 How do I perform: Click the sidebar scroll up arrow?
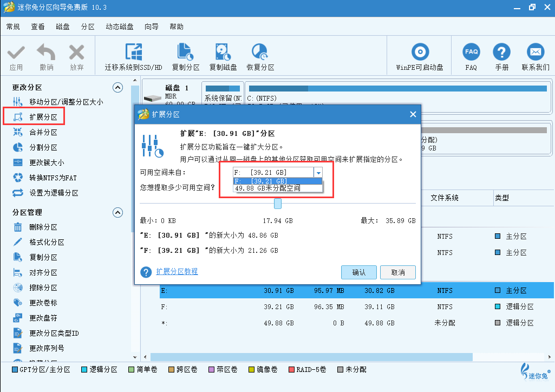click(x=135, y=81)
